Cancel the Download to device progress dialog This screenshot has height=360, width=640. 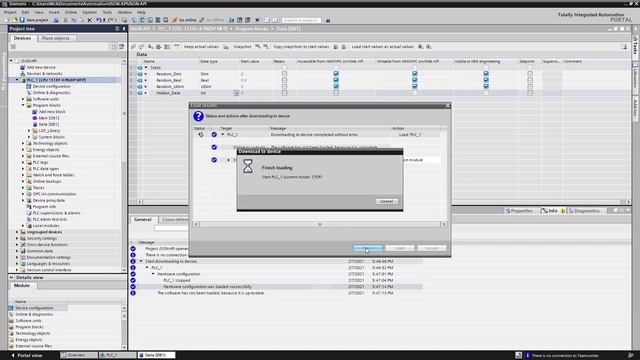click(387, 201)
